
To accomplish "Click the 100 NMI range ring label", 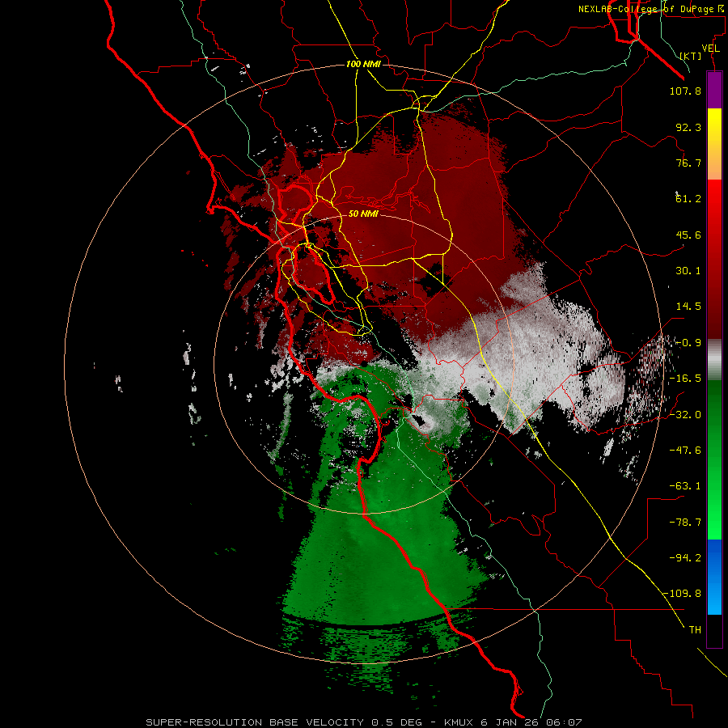I will pos(363,64).
